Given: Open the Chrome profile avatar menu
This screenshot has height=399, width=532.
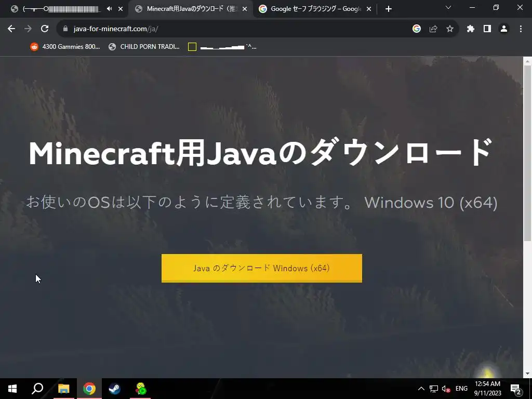Looking at the screenshot, I should (x=504, y=29).
